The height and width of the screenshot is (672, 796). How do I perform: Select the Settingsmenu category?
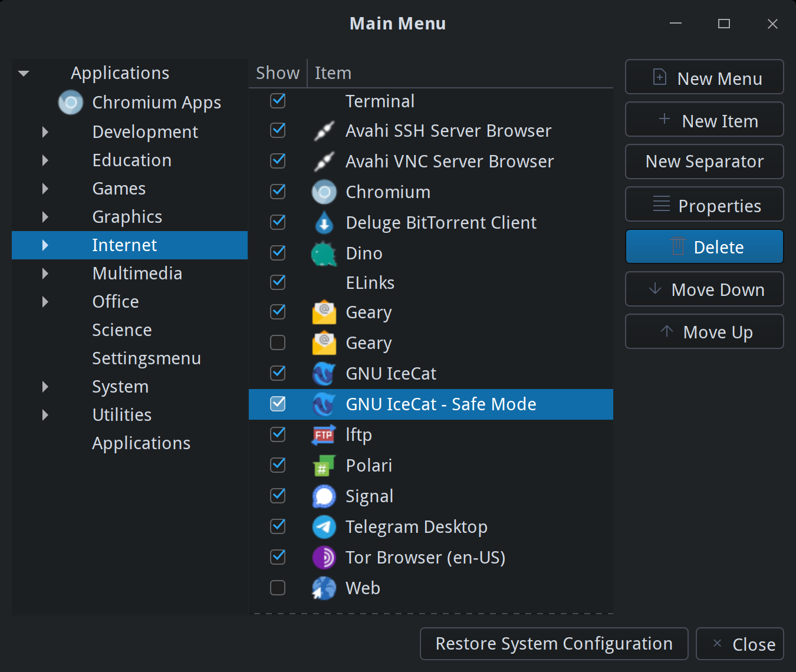(147, 358)
